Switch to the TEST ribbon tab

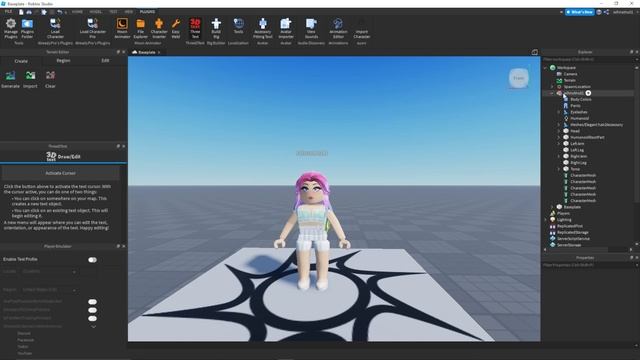click(113, 12)
